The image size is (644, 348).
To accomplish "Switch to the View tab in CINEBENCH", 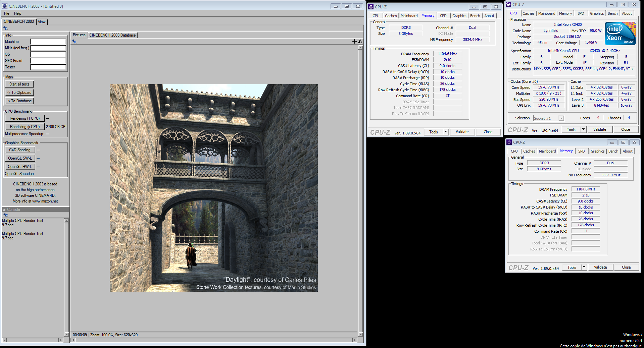I will pyautogui.click(x=42, y=22).
